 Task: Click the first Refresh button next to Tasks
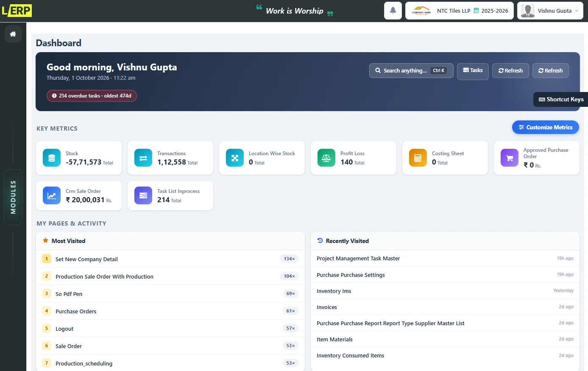(510, 71)
